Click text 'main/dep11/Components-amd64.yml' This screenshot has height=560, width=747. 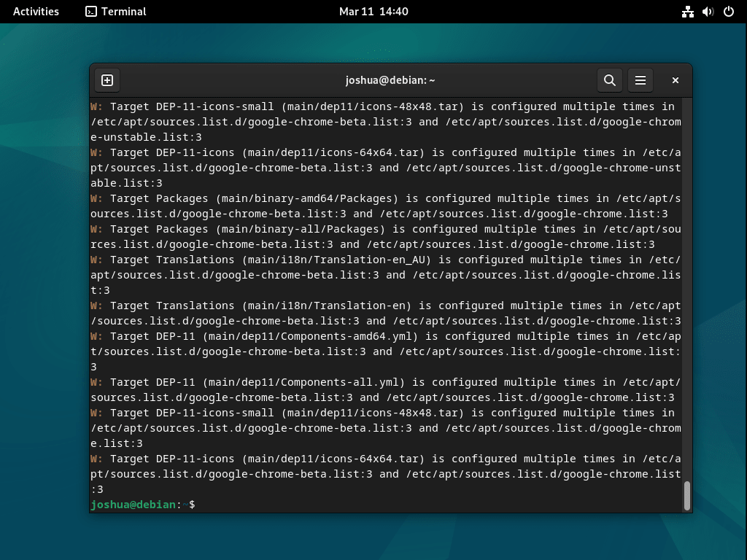(x=310, y=336)
